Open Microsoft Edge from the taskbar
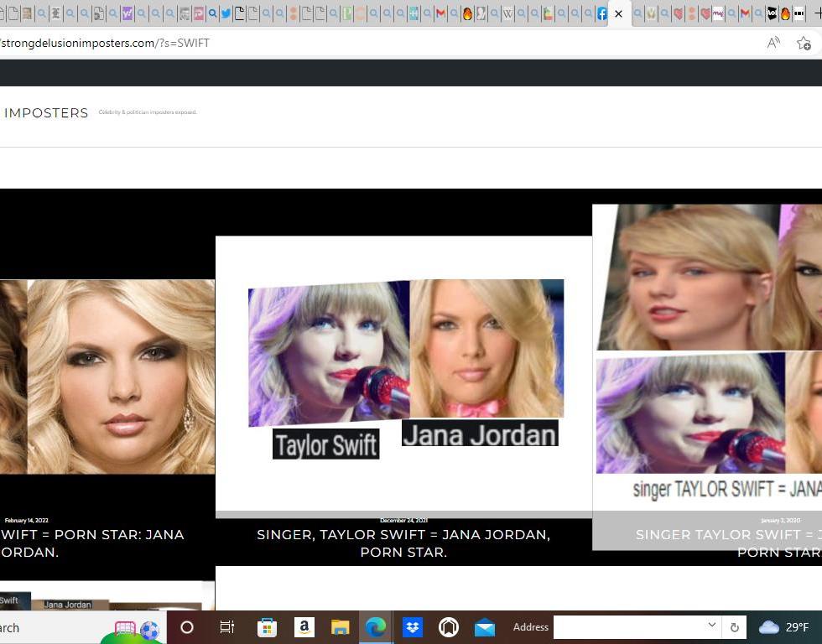The height and width of the screenshot is (644, 822). 376,627
